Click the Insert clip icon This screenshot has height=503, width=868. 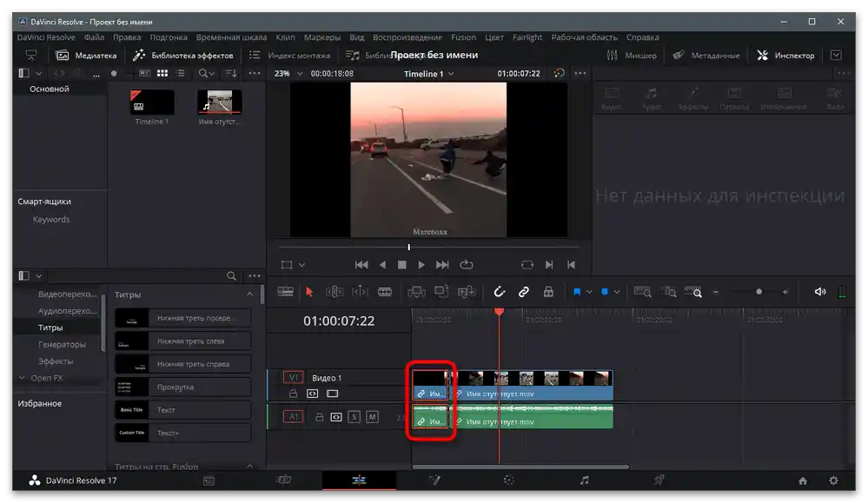(x=416, y=292)
